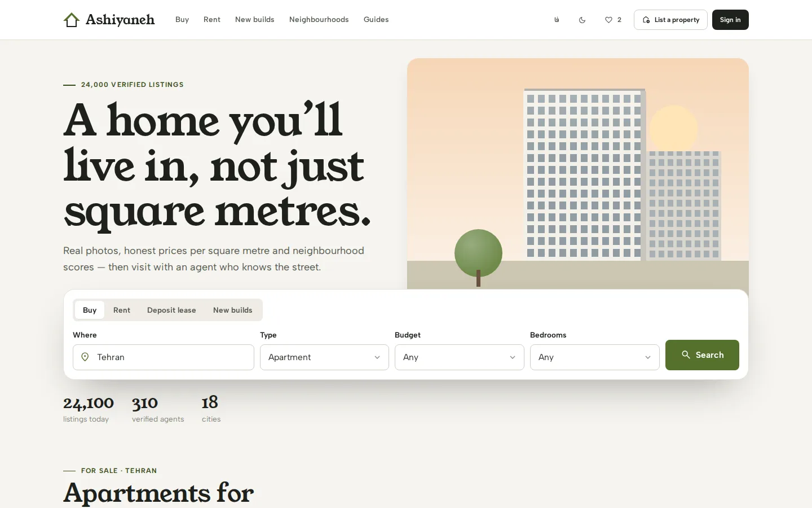Select the Rent search tab
This screenshot has height=508, width=812.
point(122,310)
